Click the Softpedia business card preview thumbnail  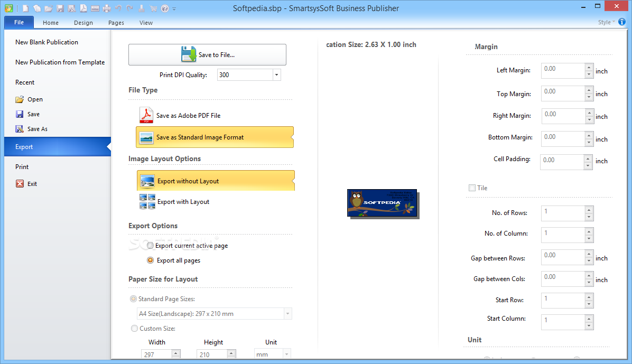click(382, 203)
